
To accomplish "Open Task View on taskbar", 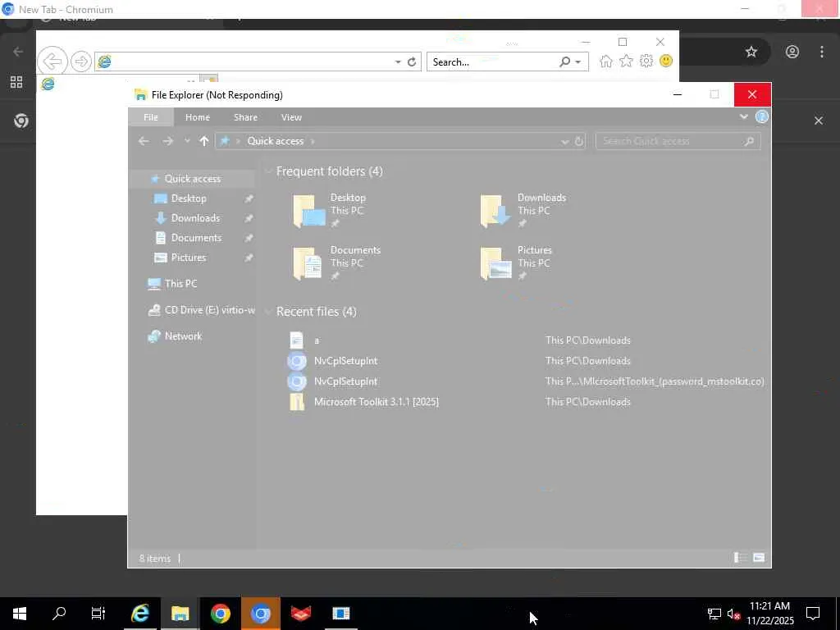I will [98, 614].
